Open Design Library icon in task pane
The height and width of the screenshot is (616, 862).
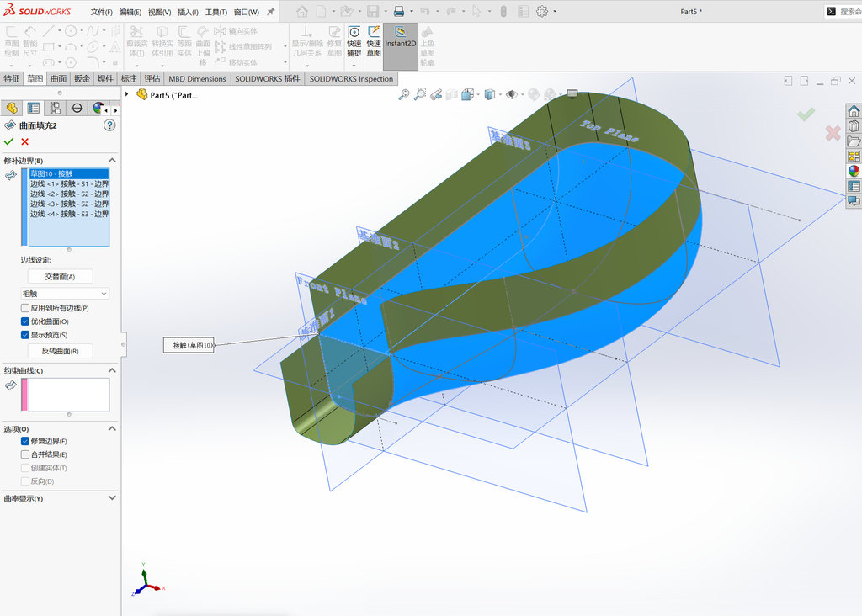coord(854,126)
